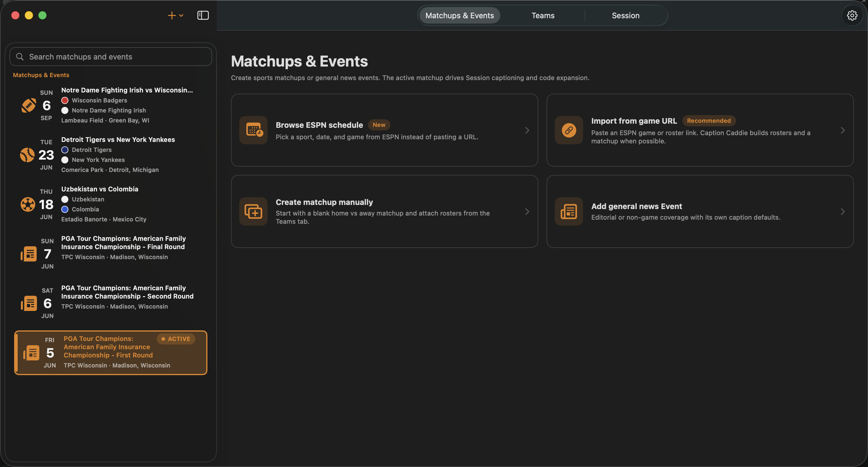
Task: Click Lambeau Field · Green Bay, WI venue text
Action: (105, 120)
